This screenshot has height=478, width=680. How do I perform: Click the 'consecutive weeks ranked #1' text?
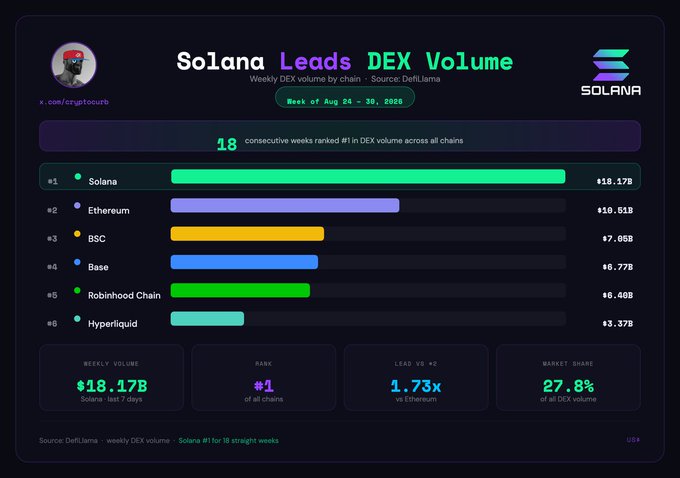point(354,141)
